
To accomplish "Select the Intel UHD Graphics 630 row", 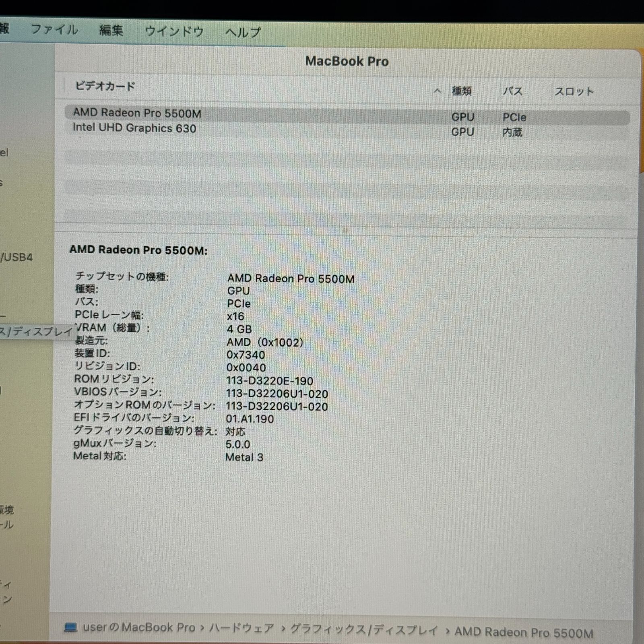I will (x=347, y=130).
